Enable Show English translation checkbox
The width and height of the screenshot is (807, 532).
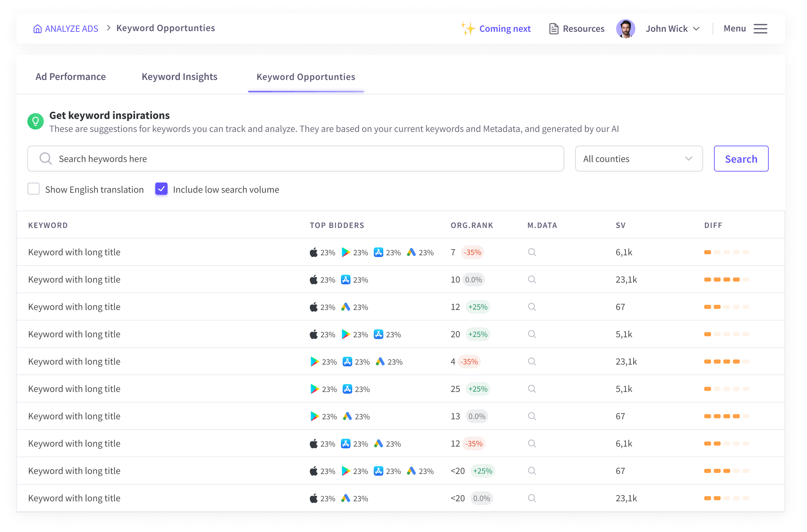[x=34, y=189]
